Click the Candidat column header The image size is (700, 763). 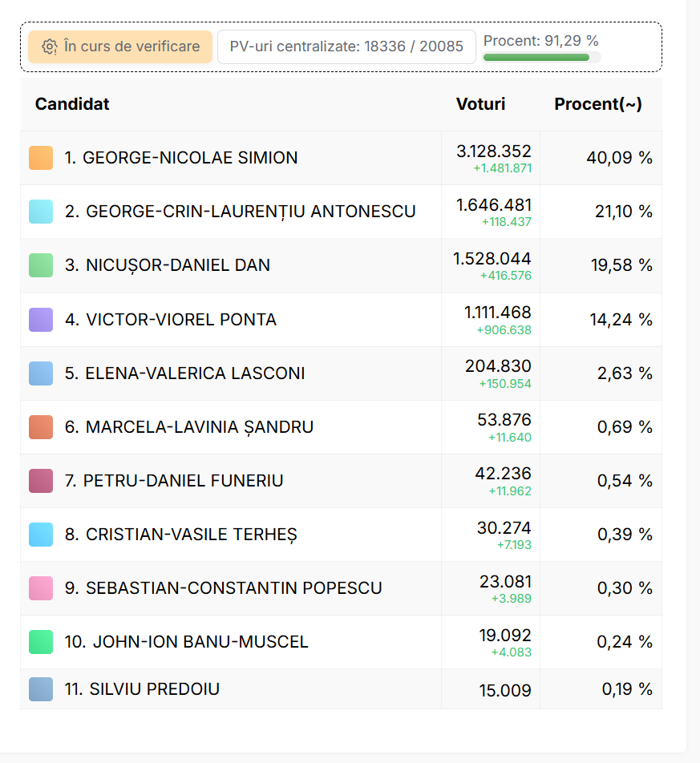(x=72, y=104)
